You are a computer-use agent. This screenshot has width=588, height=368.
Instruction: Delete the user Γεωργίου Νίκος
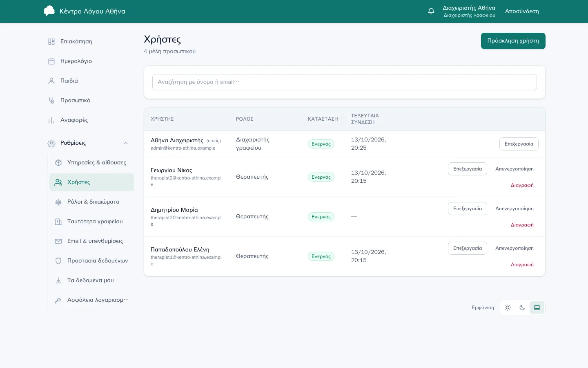tap(522, 185)
